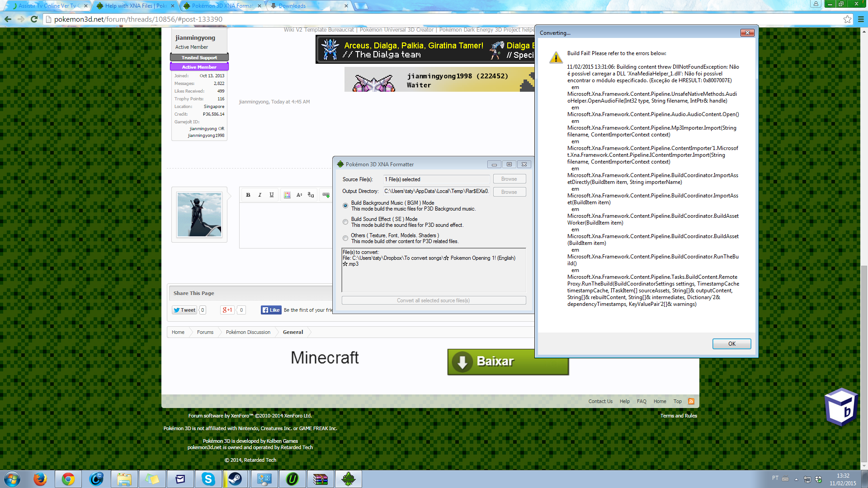This screenshot has width=868, height=488.
Task: Open Pokémon 3D XNA Formatter taskbar icon
Action: 349,479
